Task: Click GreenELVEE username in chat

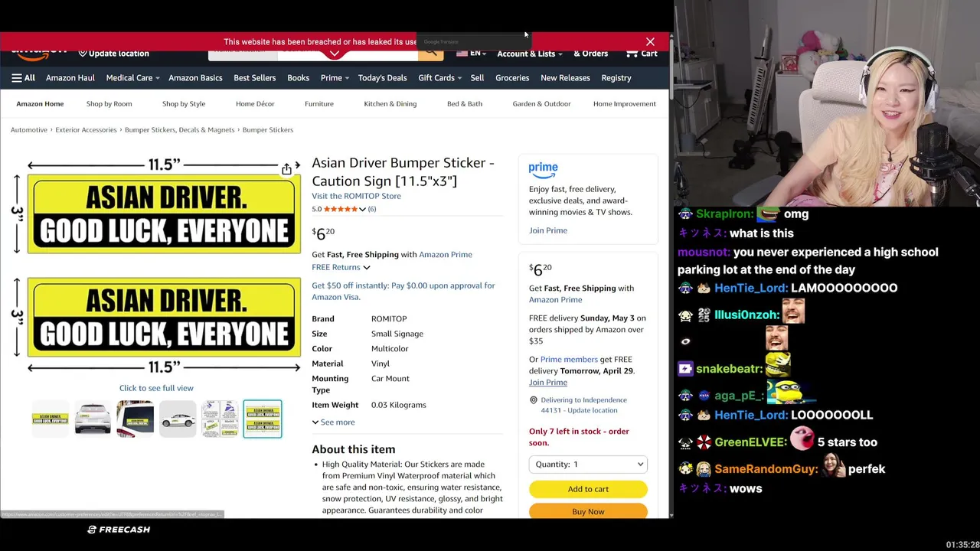Action: [751, 442]
